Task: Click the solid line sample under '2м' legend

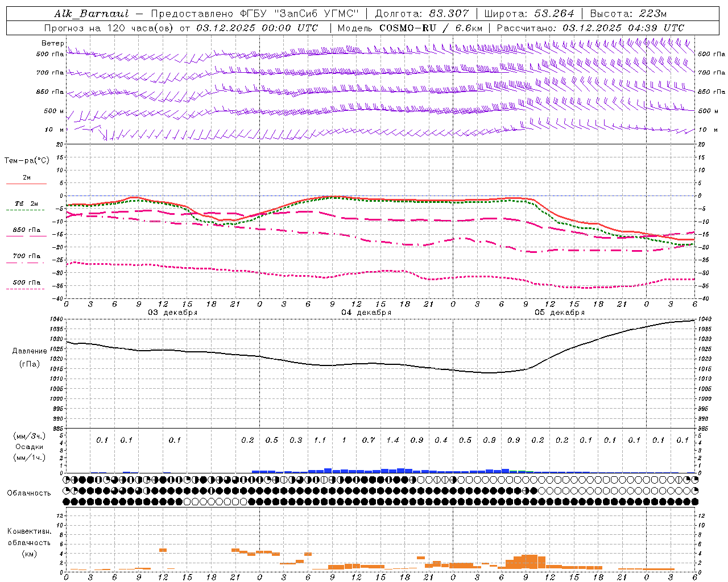Action: [26, 184]
